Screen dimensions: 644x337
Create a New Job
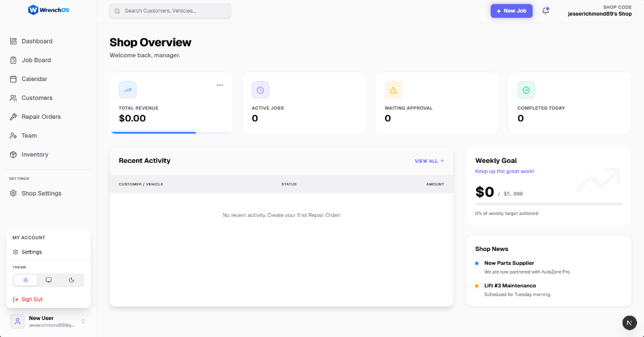coord(511,11)
